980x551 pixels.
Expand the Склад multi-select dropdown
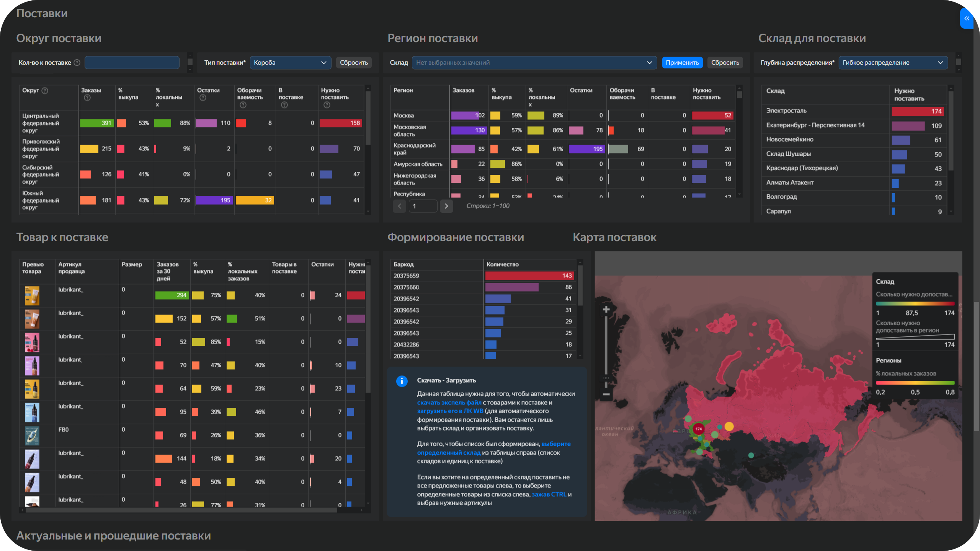(534, 62)
